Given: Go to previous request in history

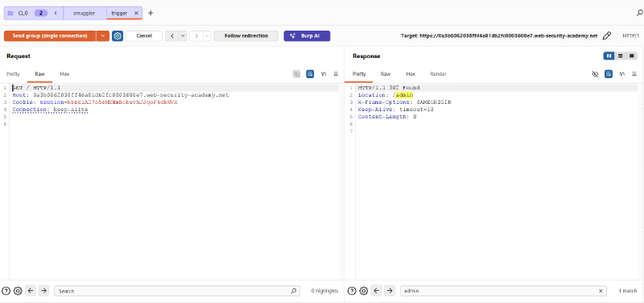Looking at the screenshot, I should click(x=172, y=36).
